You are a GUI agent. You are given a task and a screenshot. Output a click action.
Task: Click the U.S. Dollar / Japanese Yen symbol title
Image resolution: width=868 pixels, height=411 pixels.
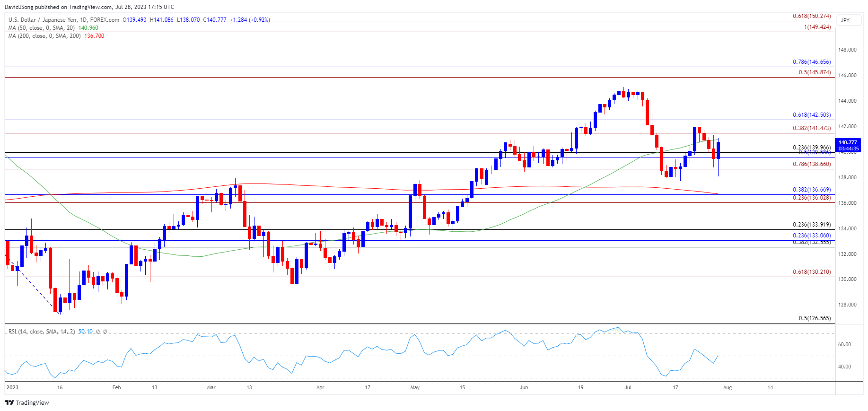pos(64,20)
